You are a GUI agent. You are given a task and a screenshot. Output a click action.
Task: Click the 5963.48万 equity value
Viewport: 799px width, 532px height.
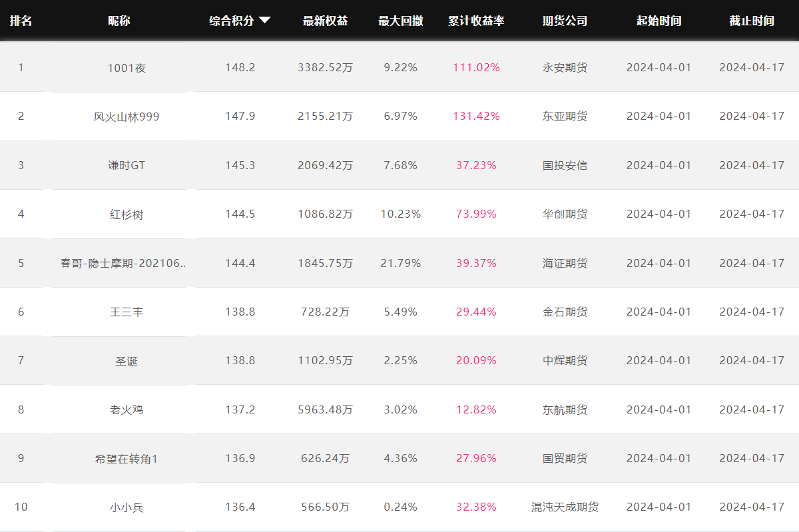click(325, 409)
